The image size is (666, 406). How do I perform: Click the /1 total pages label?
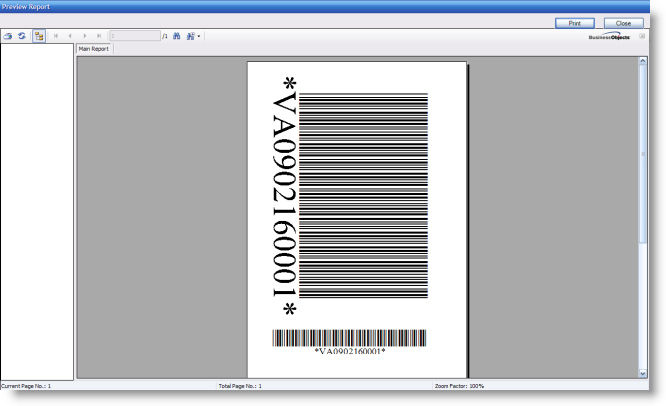pos(164,37)
